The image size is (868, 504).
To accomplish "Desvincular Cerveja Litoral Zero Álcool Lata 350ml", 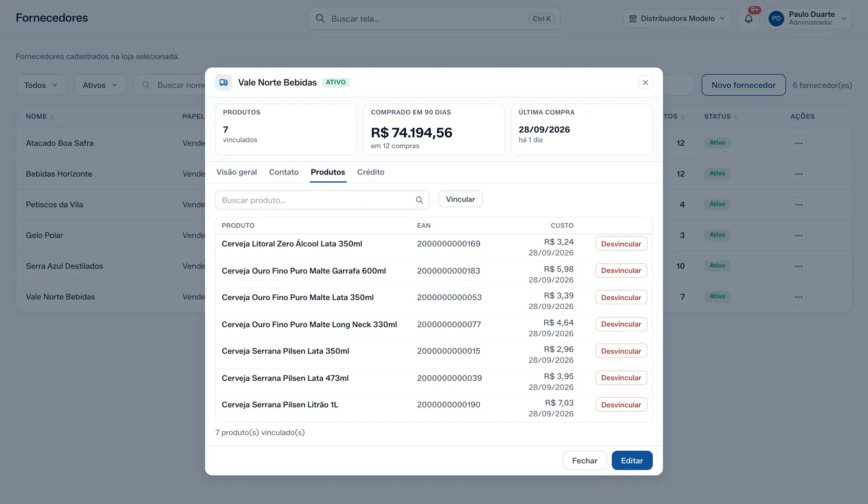I will [621, 244].
